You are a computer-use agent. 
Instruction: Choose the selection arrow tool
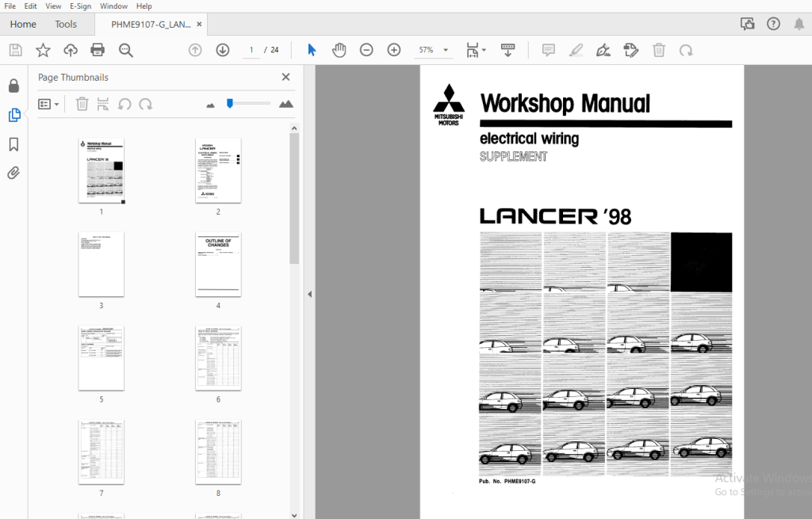[x=311, y=50]
